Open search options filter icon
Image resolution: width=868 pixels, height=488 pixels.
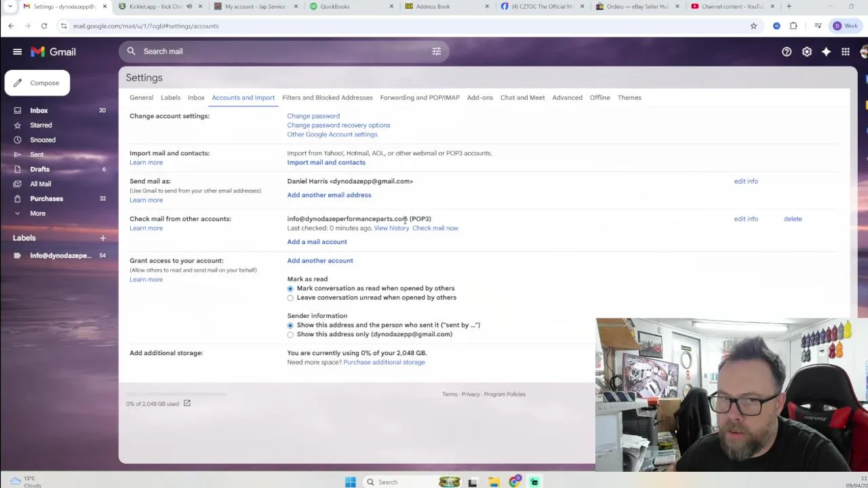click(437, 52)
